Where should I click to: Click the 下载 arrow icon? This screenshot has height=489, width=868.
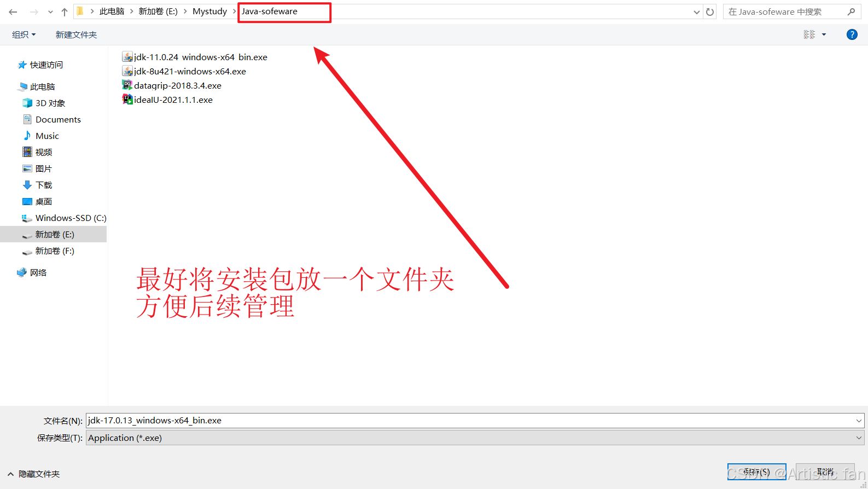coord(27,185)
